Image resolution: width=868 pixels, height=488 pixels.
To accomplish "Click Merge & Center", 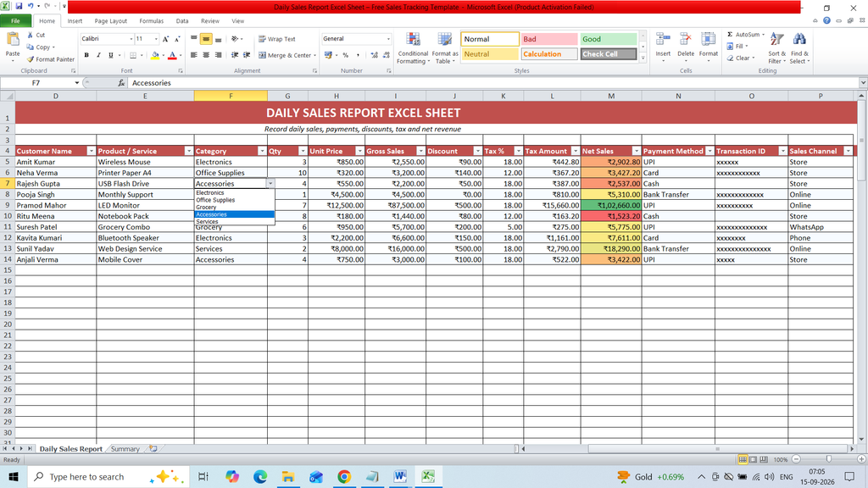I will click(287, 55).
